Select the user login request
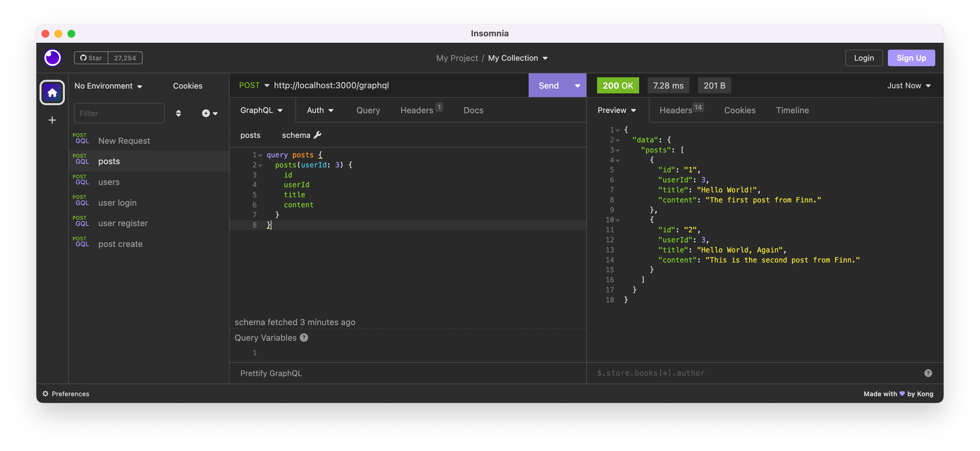This screenshot has height=451, width=980. point(149,203)
